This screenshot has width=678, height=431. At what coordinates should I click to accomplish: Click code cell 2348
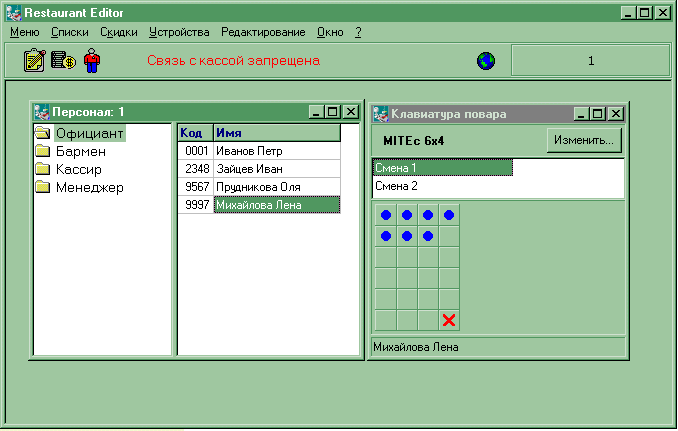point(196,169)
